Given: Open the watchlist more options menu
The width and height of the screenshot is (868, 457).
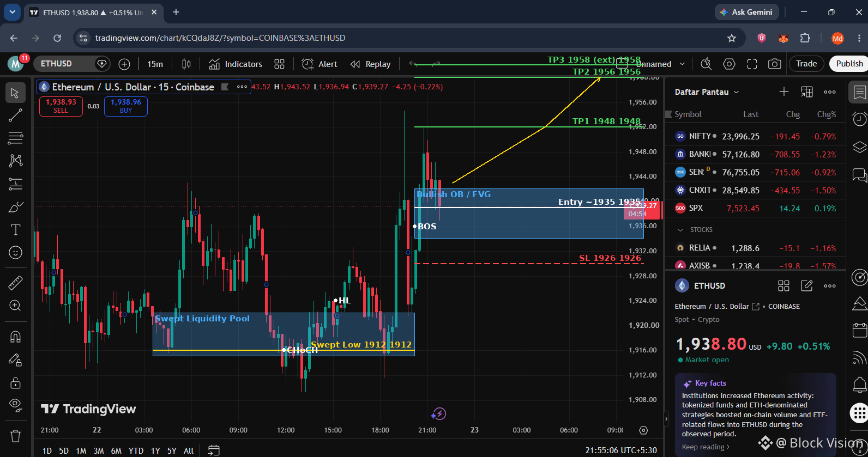Looking at the screenshot, I should 830,92.
